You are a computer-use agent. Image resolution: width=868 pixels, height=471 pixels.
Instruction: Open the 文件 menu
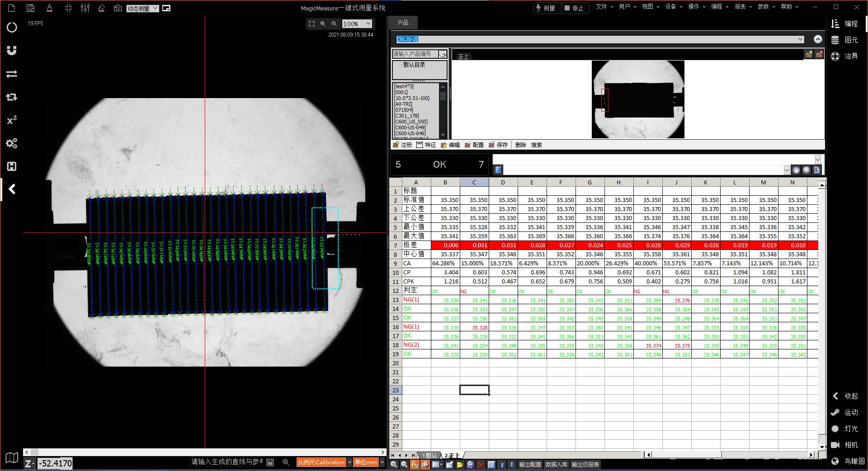[x=604, y=7]
